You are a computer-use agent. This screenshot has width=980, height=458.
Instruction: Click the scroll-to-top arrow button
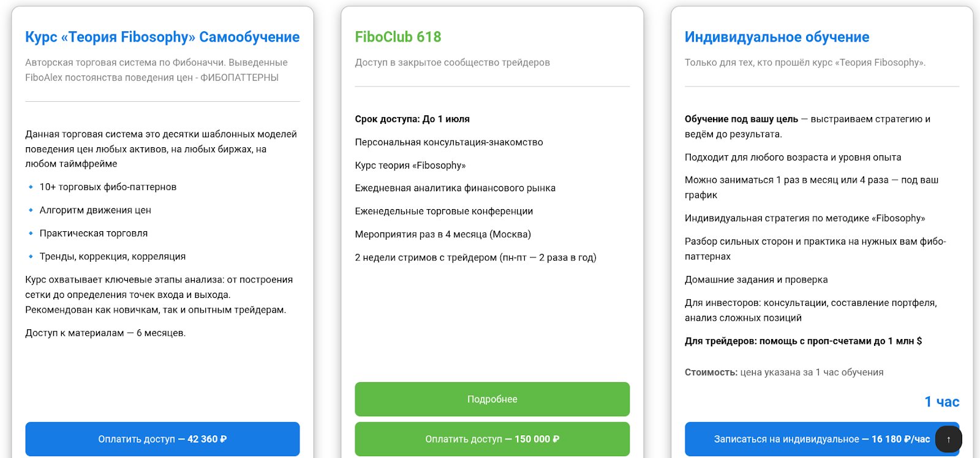949,439
